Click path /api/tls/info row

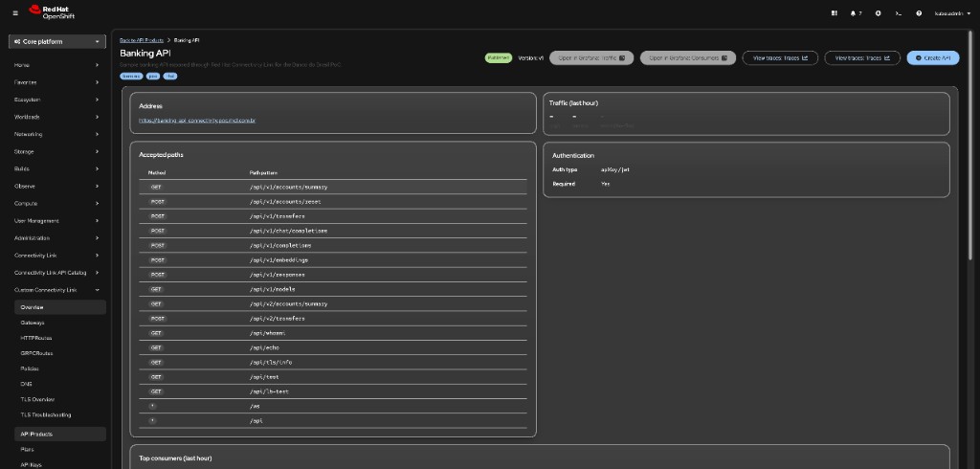click(x=332, y=363)
